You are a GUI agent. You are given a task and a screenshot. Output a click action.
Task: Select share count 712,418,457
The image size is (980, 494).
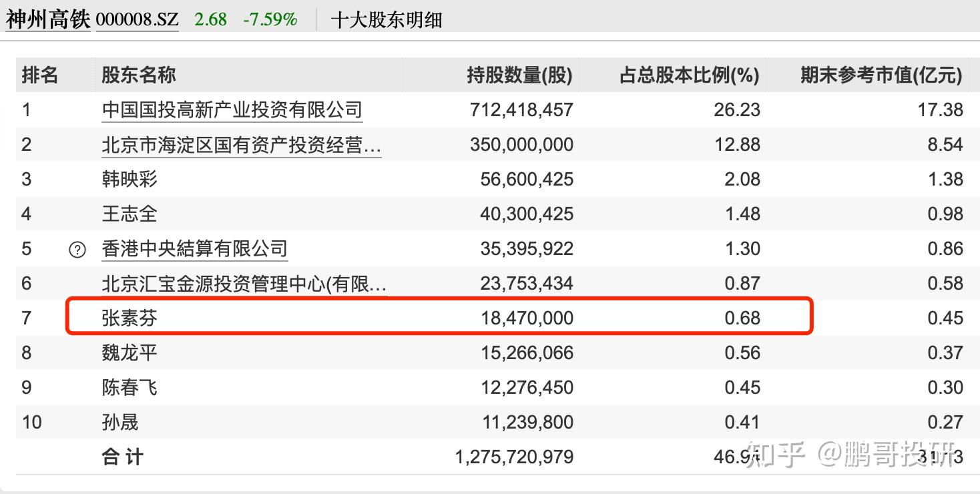point(522,109)
